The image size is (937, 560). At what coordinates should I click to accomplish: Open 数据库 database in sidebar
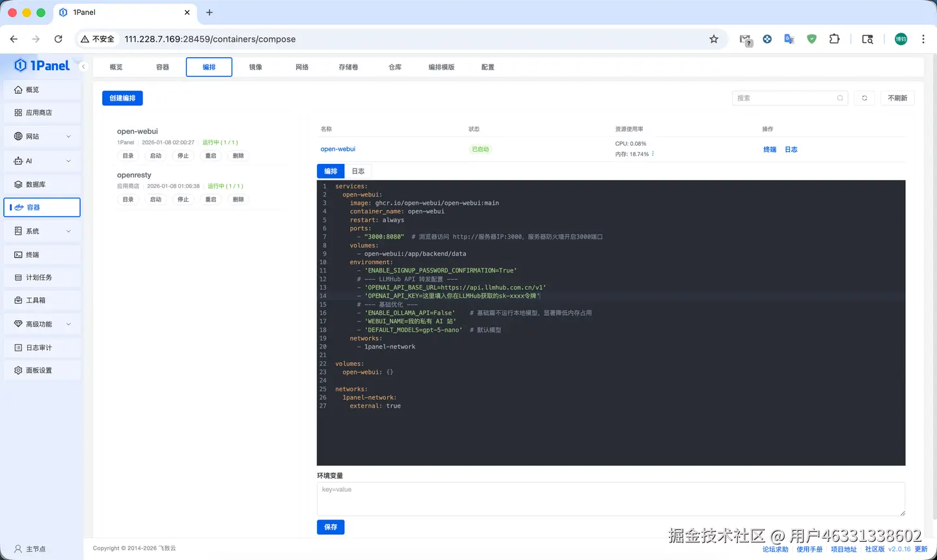pyautogui.click(x=42, y=184)
